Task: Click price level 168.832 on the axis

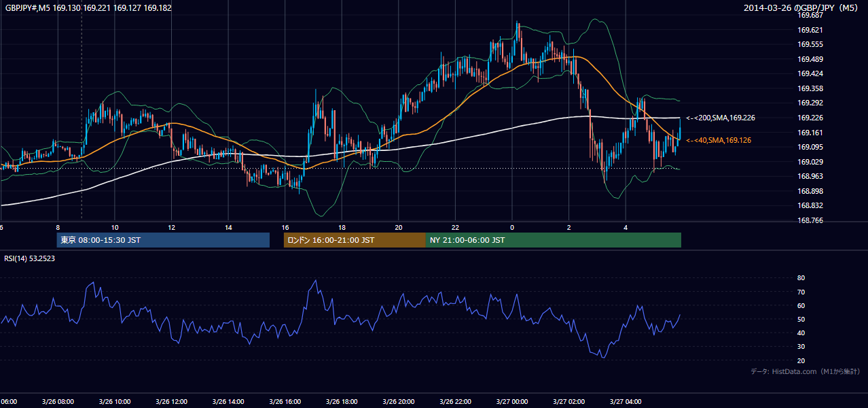Action: click(810, 205)
